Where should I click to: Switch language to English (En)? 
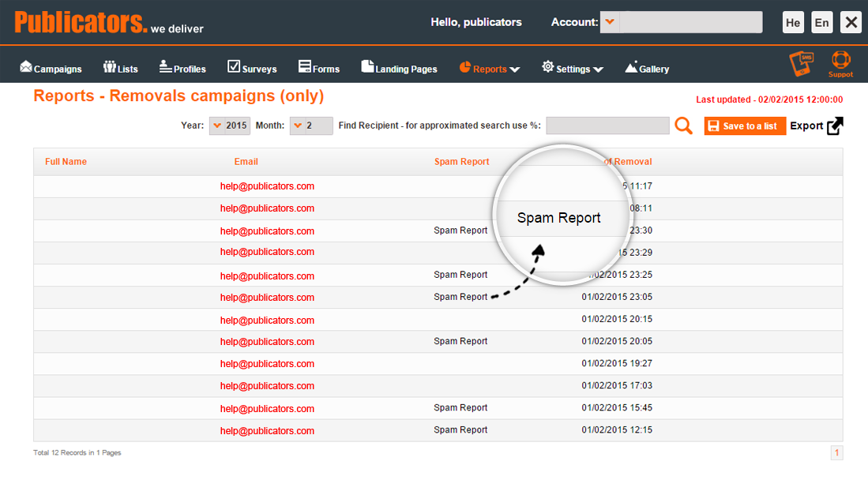pos(822,23)
